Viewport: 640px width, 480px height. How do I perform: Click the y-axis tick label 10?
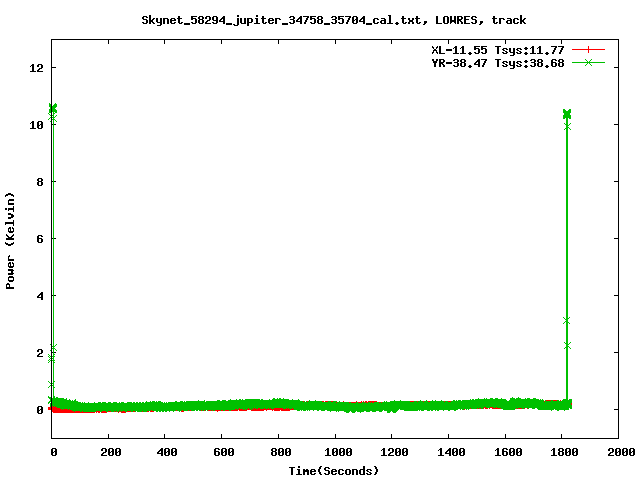pos(36,125)
